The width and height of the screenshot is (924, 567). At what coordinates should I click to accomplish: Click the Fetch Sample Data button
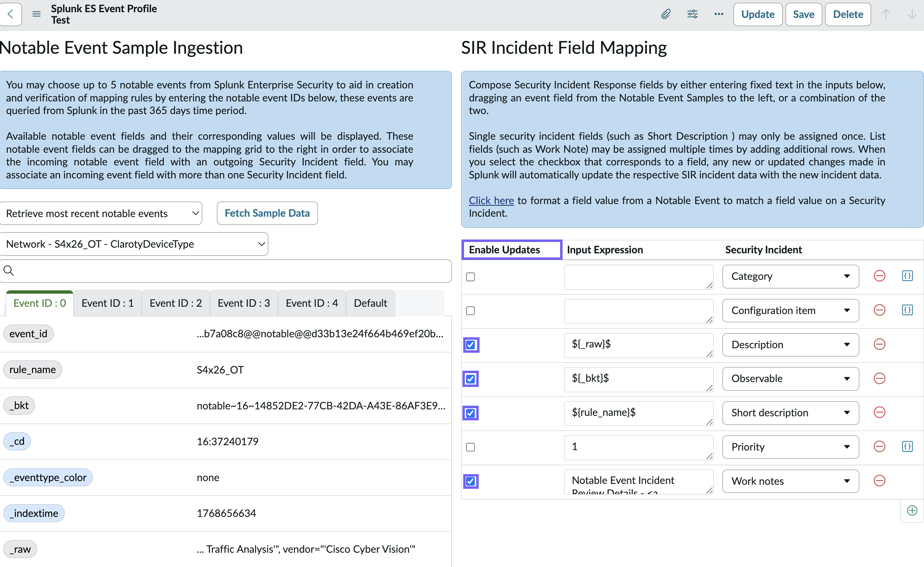click(267, 213)
